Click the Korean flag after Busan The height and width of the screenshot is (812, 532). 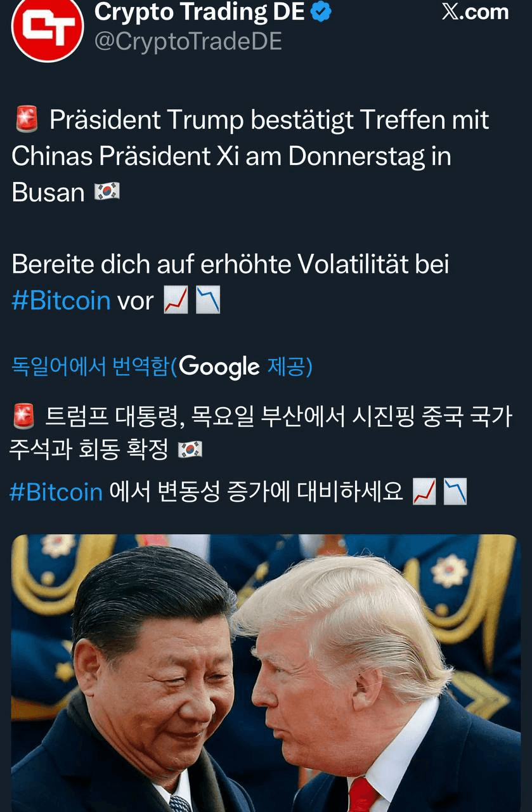[106, 192]
